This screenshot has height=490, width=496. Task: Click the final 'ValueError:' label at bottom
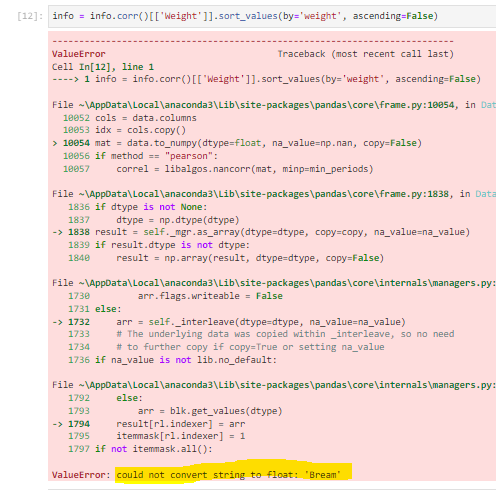pos(81,475)
